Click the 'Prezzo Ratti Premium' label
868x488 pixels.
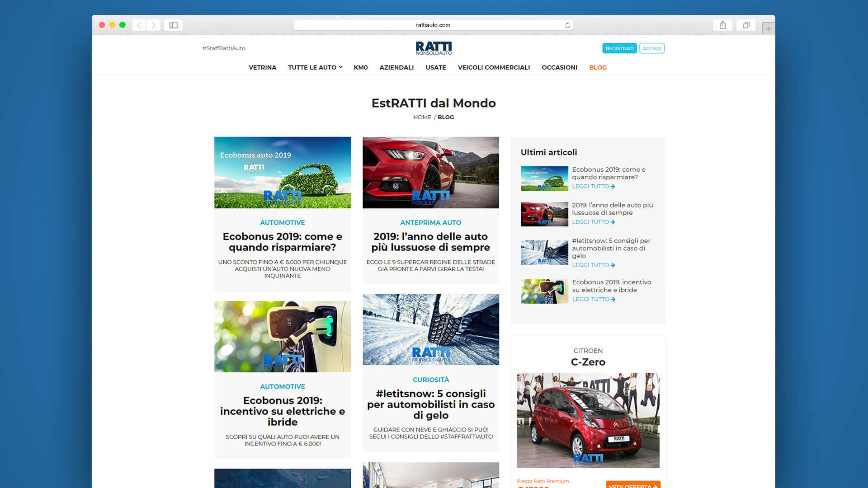click(543, 481)
